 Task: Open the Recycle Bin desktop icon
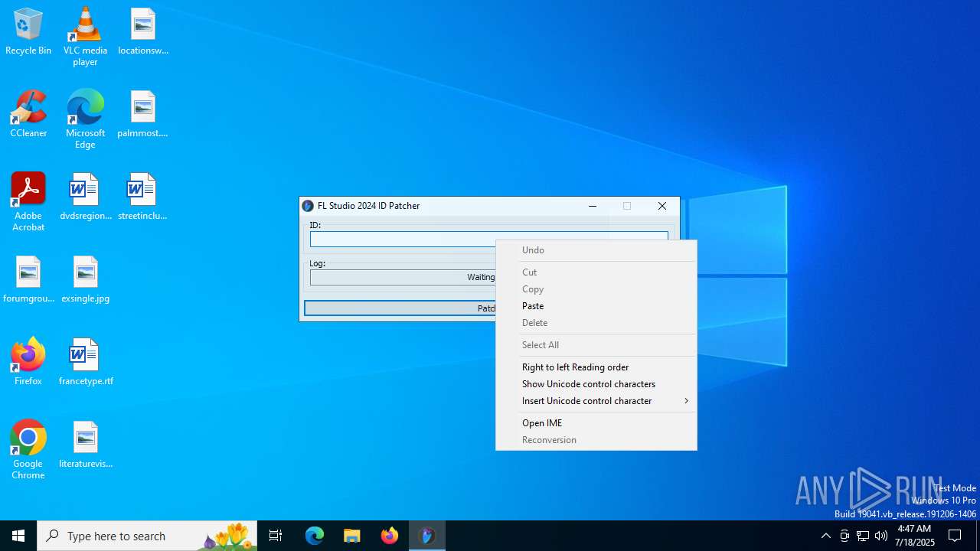coord(28,32)
